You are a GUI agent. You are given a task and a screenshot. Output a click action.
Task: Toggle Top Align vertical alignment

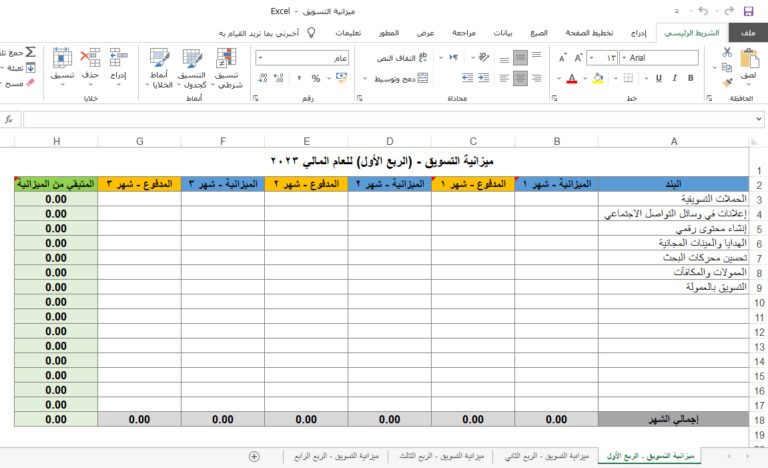click(537, 55)
